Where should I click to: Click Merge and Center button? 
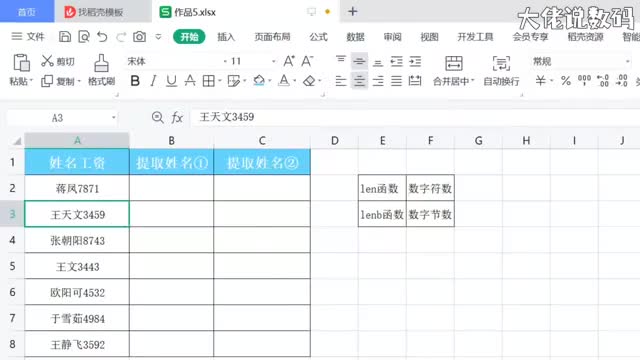tap(453, 71)
